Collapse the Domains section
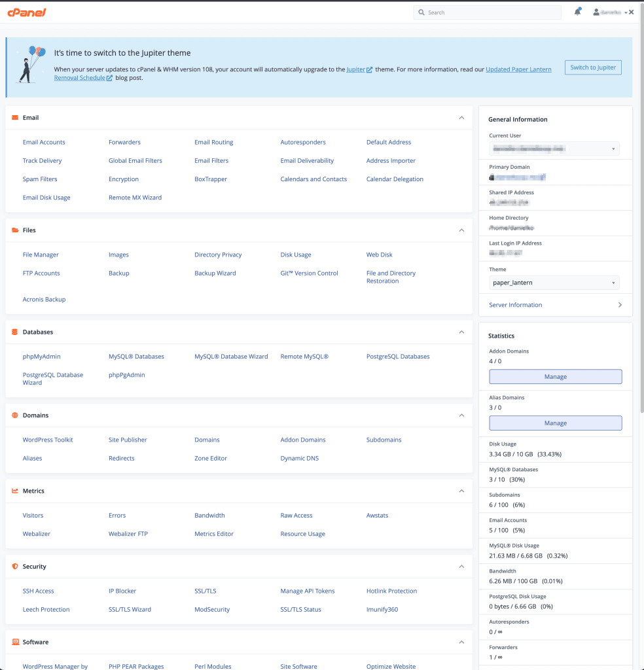The height and width of the screenshot is (670, 644). (461, 415)
